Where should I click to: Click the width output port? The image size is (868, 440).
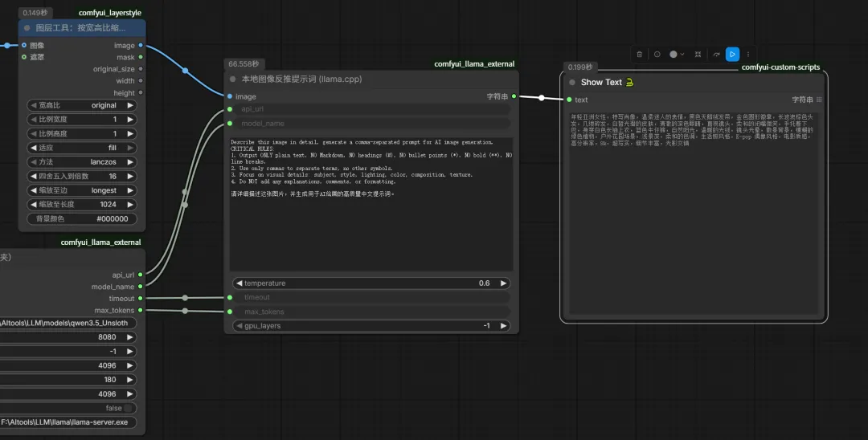(141, 81)
